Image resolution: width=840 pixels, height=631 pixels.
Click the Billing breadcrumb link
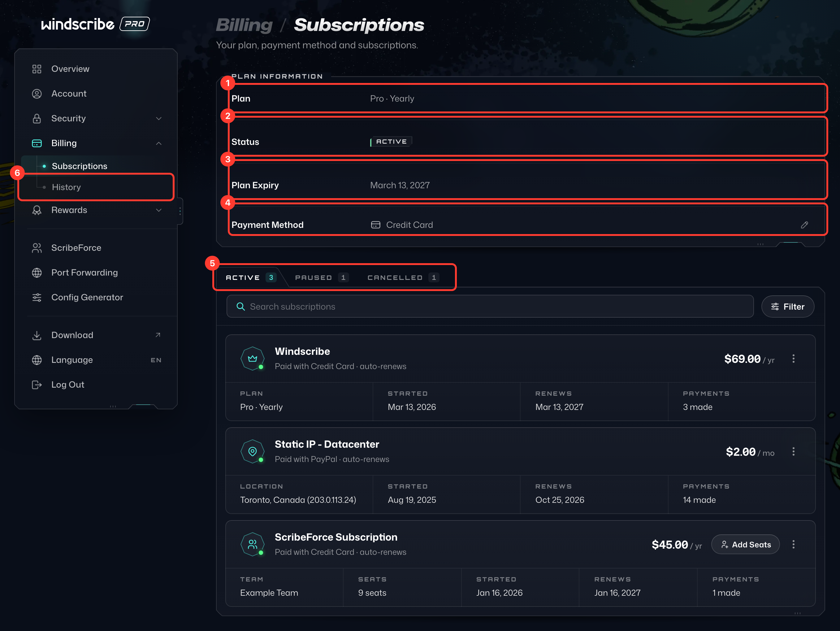[x=244, y=25]
